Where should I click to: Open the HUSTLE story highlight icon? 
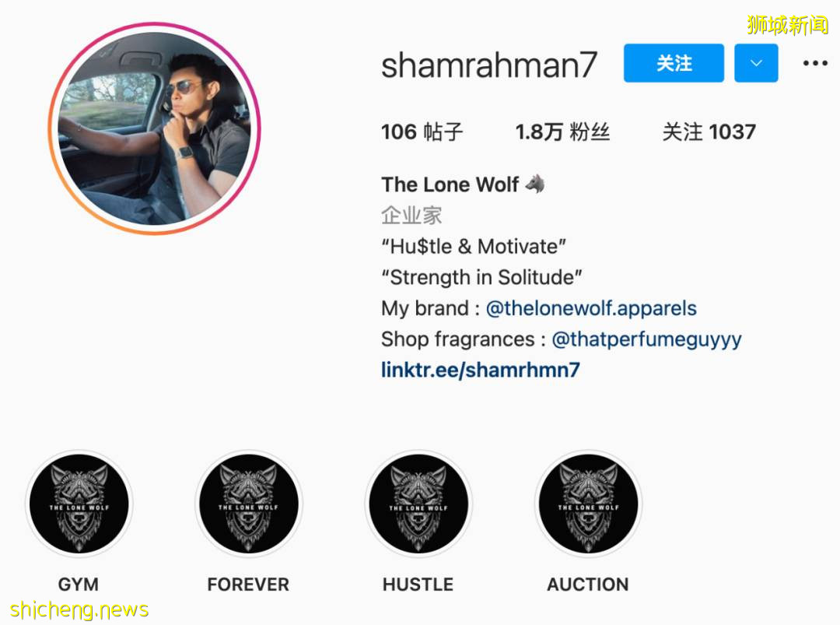coord(418,504)
